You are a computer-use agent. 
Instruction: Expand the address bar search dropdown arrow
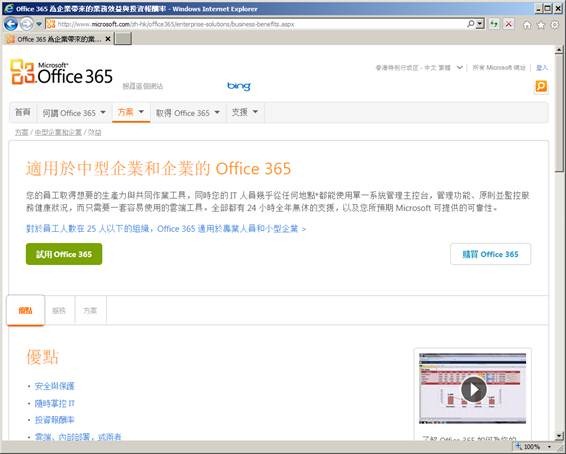click(480, 24)
